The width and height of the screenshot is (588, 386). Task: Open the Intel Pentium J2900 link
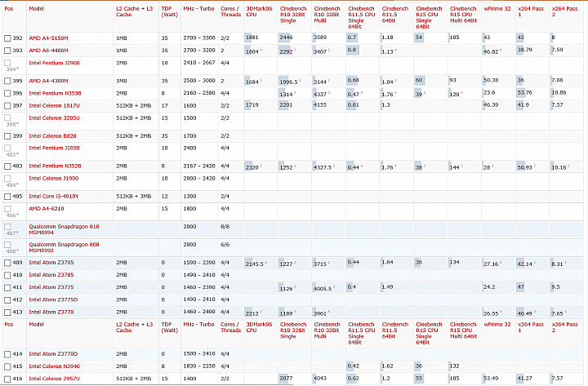[x=55, y=63]
